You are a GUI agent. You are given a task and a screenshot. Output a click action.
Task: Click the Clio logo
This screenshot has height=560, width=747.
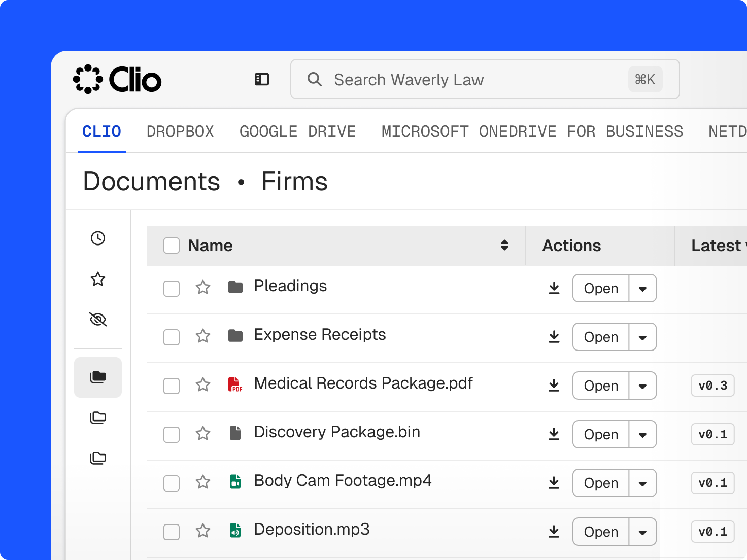pos(117,79)
